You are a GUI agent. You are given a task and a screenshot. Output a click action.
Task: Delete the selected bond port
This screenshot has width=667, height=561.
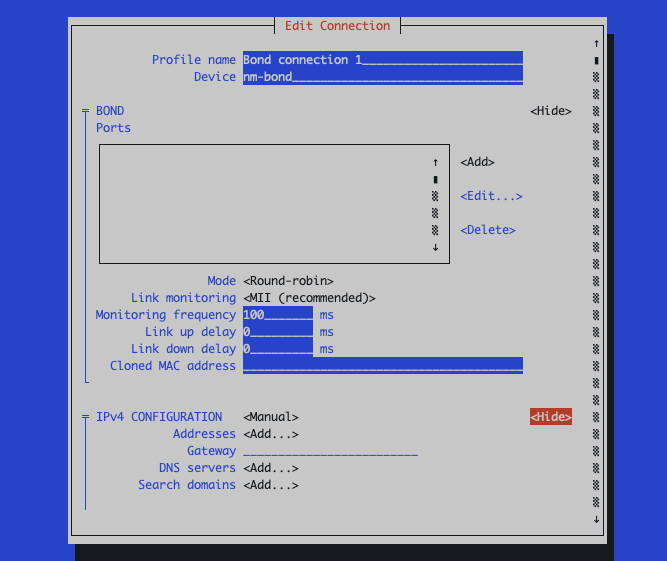pos(488,230)
